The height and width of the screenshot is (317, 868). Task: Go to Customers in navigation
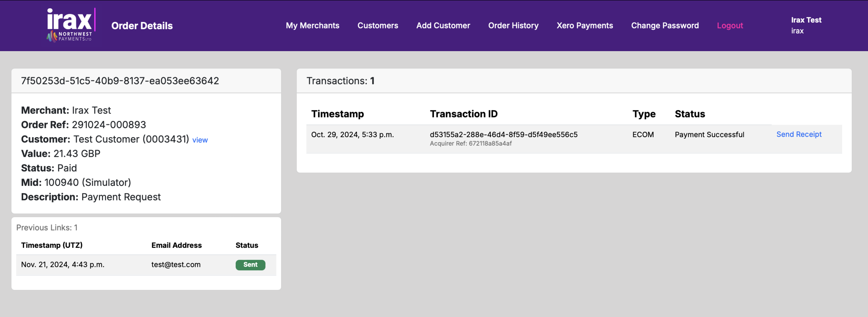378,25
